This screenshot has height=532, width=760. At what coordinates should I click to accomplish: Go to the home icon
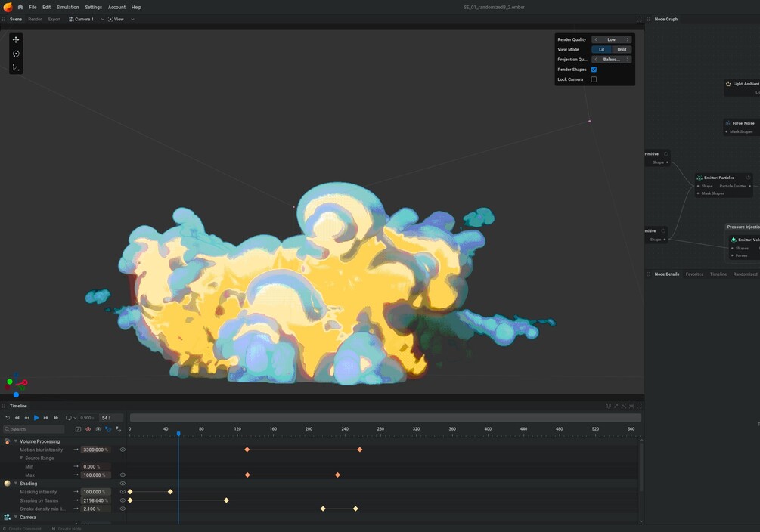click(20, 7)
